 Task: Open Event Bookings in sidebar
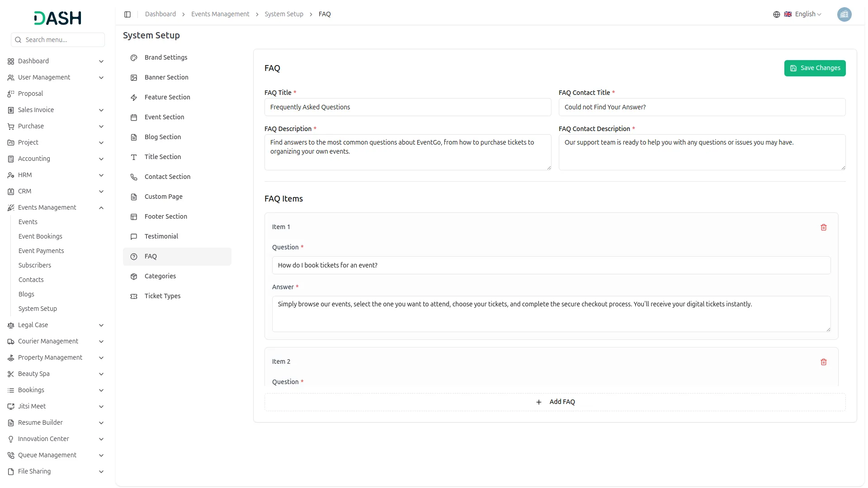40,236
